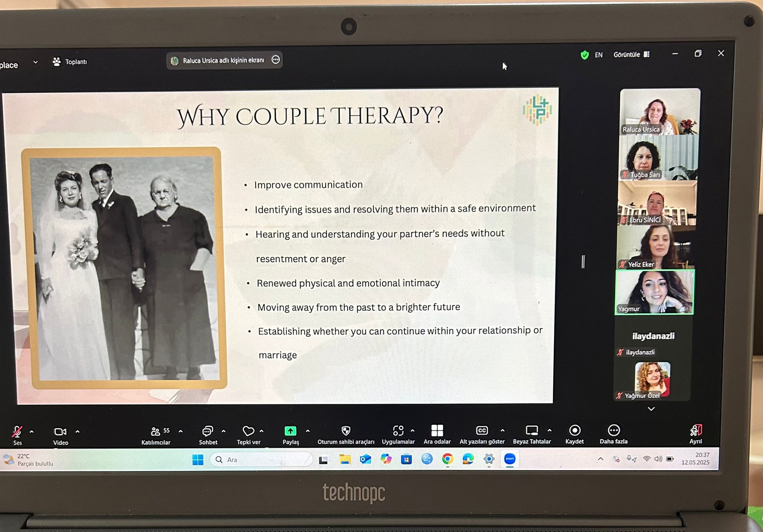The width and height of the screenshot is (763, 532).
Task: Unmute the Ses microphone
Action: pyautogui.click(x=17, y=432)
